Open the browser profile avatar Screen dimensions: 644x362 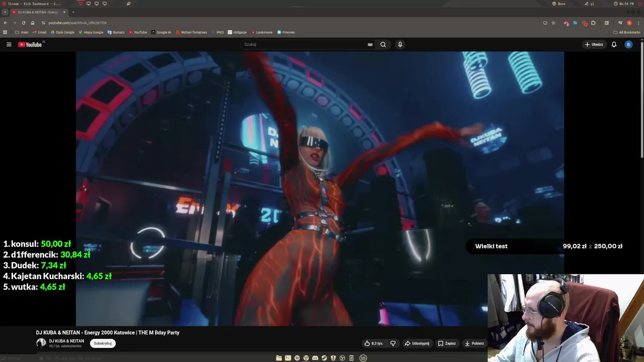[629, 23]
